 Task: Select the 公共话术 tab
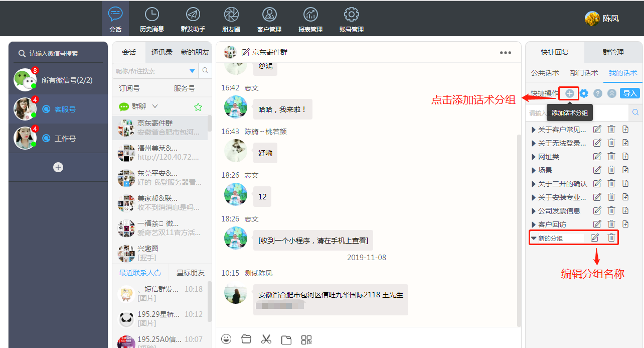(x=545, y=73)
